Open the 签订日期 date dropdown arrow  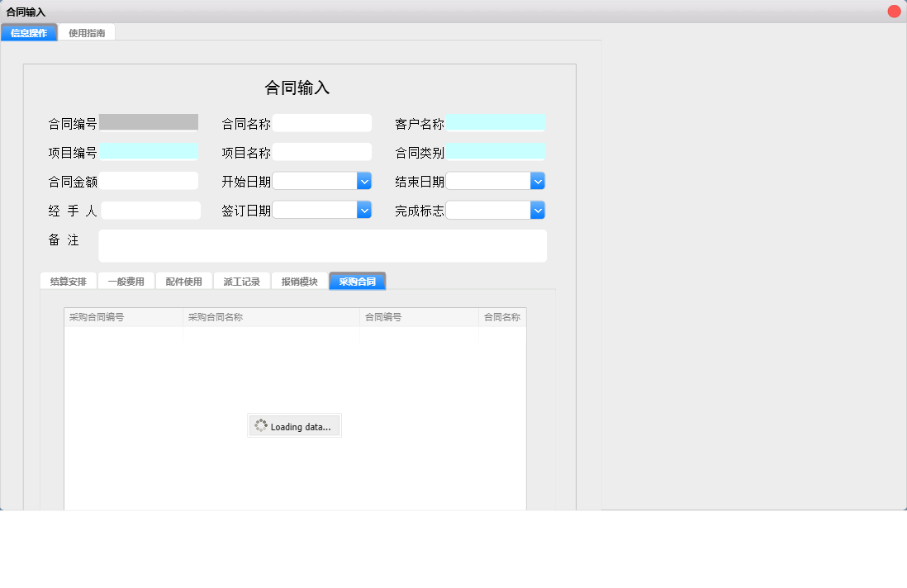[363, 210]
